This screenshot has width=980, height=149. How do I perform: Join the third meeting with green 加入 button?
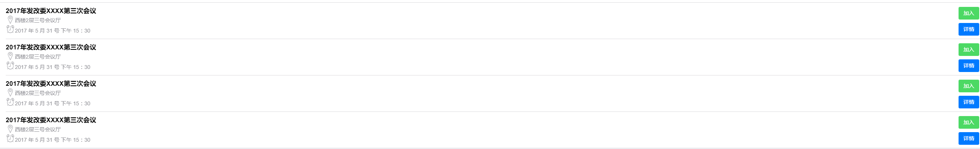point(969,86)
